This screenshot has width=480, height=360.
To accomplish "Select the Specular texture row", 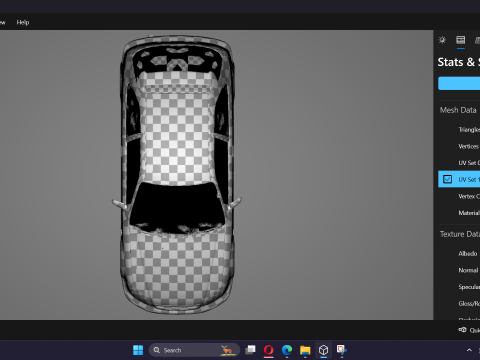I will click(459, 287).
